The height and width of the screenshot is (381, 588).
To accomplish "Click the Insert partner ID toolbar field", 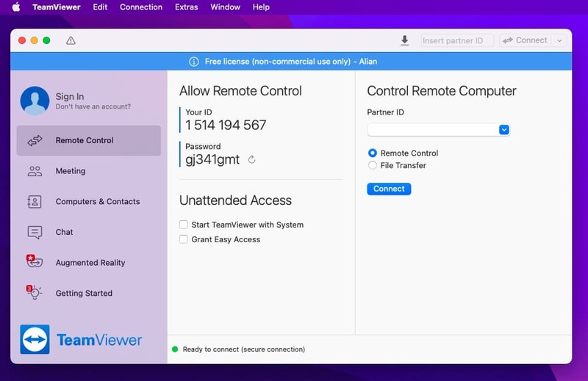I will (457, 40).
